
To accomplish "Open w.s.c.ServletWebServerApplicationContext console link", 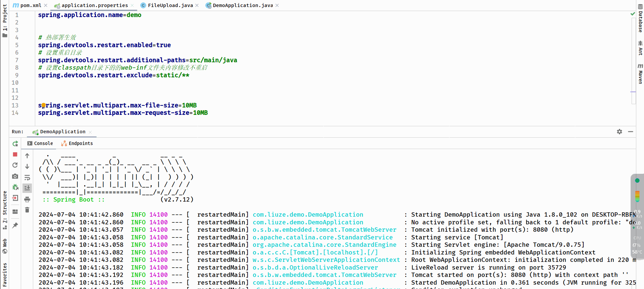I will point(326,260).
